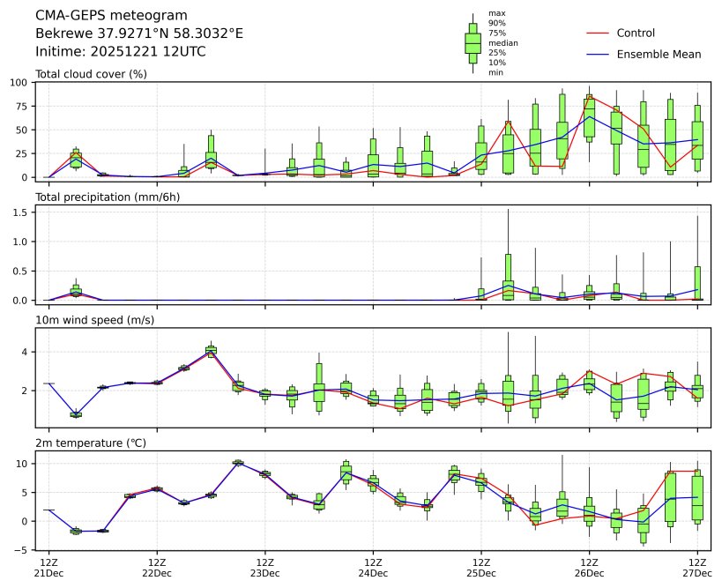The image size is (722, 588).
Task: Click the median label in the legend
Action: point(503,42)
